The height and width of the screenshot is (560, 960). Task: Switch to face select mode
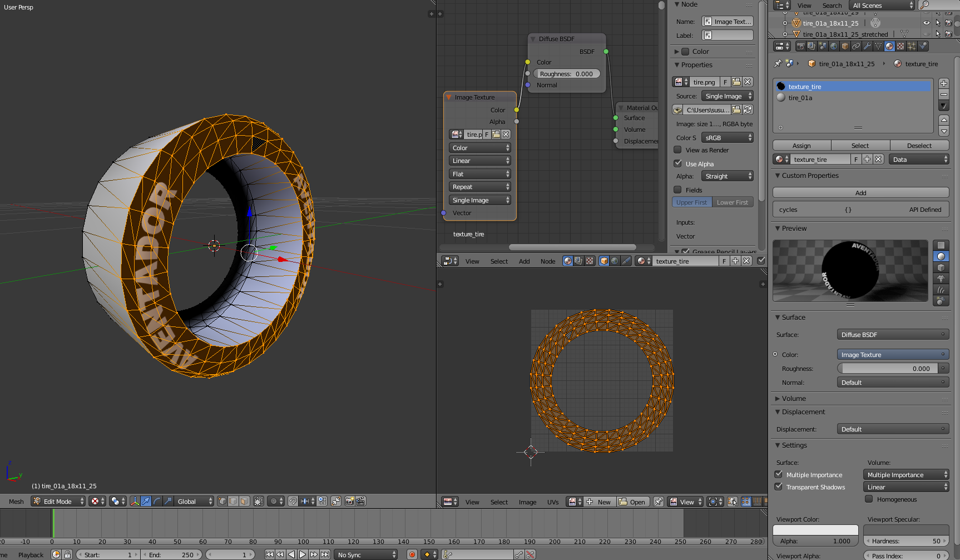245,501
